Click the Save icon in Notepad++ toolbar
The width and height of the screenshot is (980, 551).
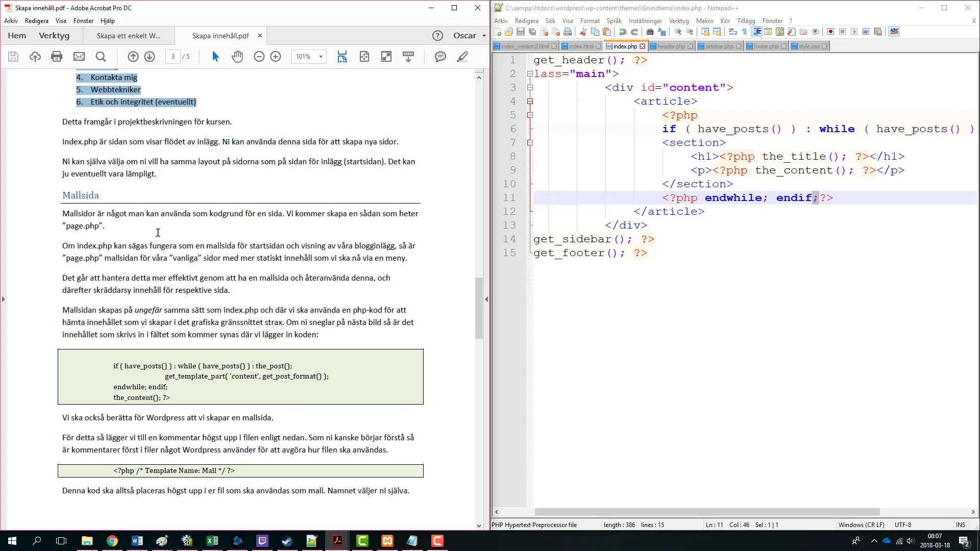pyautogui.click(x=521, y=32)
